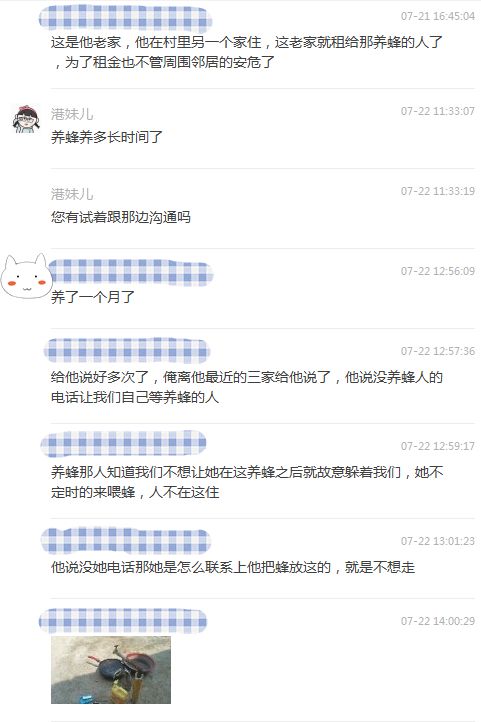Click the timestamp 07-22 14:00:29

(x=437, y=621)
